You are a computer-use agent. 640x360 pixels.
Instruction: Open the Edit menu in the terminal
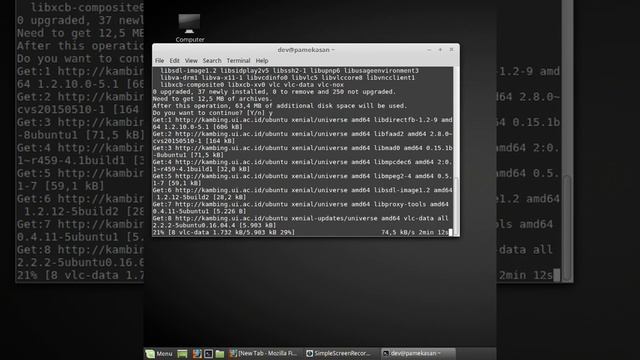point(174,60)
